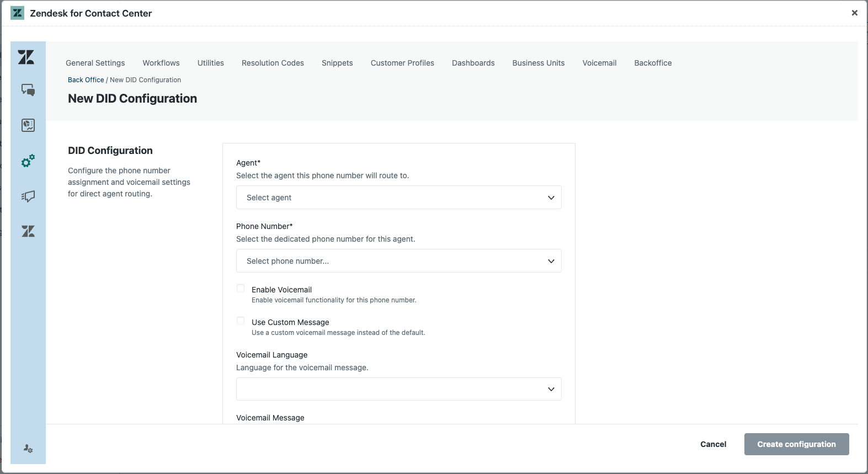Expand the Select agent dropdown
The height and width of the screenshot is (474, 868).
point(398,198)
